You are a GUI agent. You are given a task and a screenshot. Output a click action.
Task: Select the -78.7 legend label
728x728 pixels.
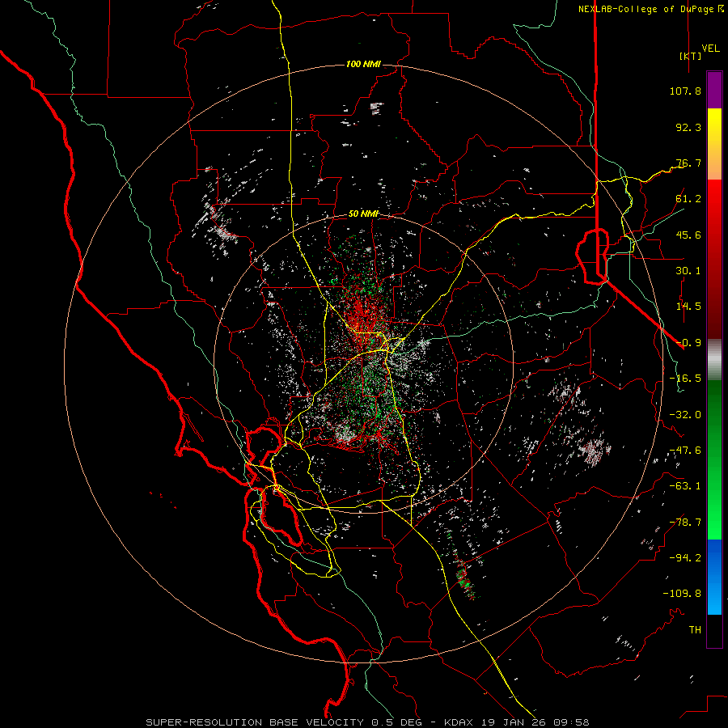[685, 523]
